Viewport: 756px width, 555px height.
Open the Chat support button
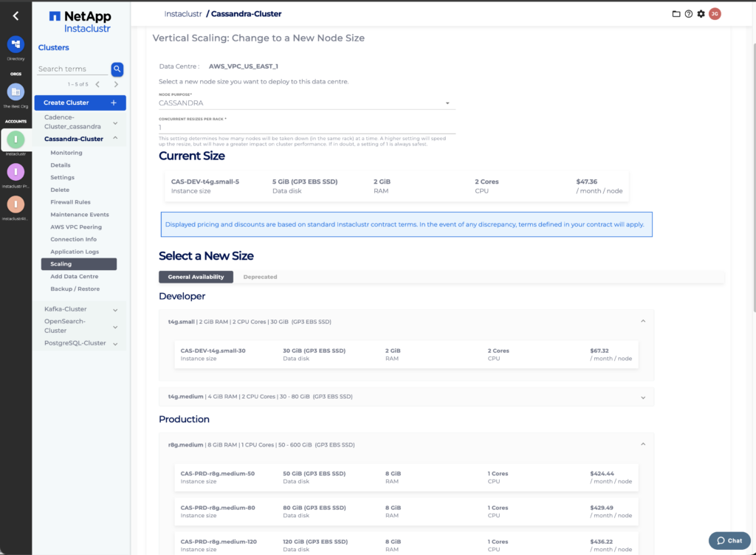(729, 540)
